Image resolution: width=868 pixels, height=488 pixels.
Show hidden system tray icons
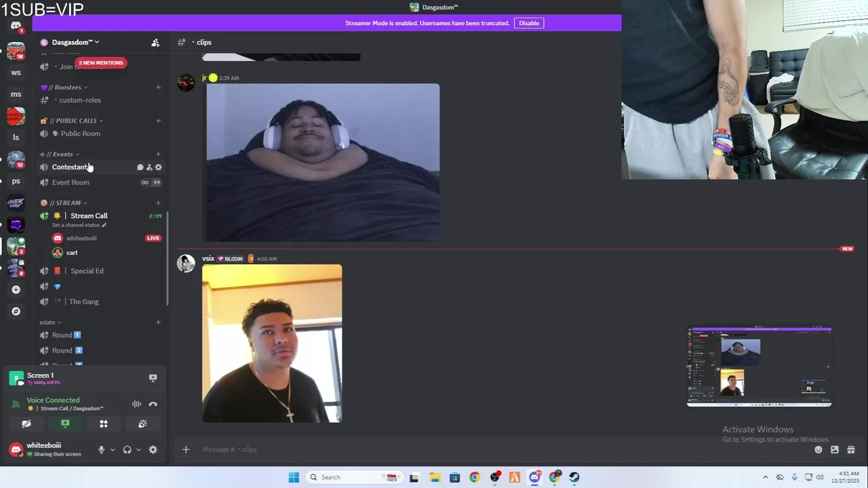click(766, 477)
